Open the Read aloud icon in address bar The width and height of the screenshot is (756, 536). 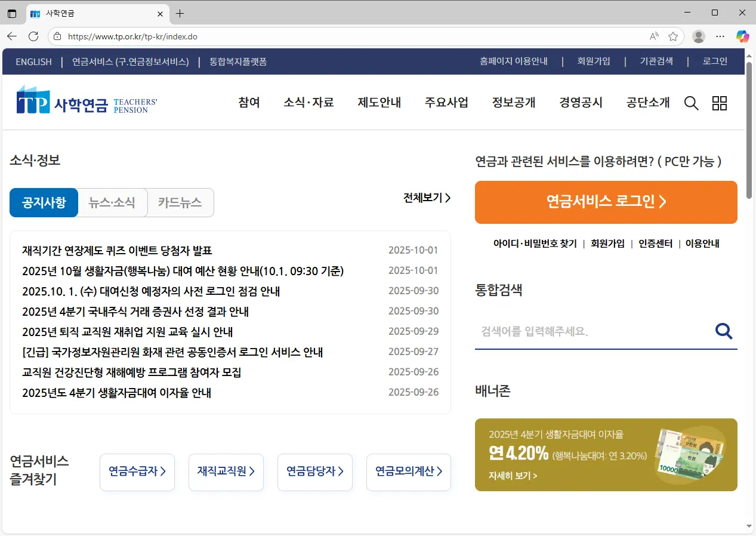(654, 36)
